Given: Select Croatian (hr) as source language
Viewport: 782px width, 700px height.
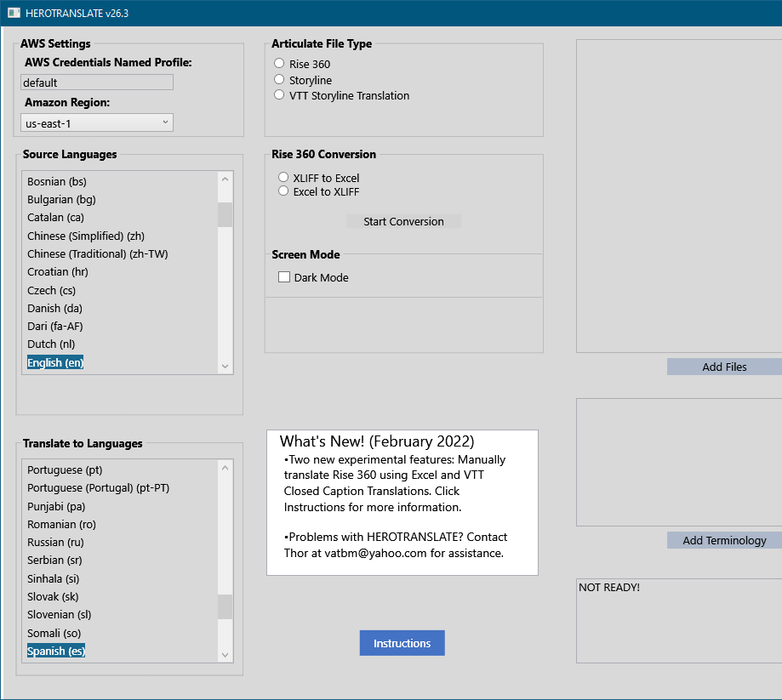Looking at the screenshot, I should (x=58, y=271).
